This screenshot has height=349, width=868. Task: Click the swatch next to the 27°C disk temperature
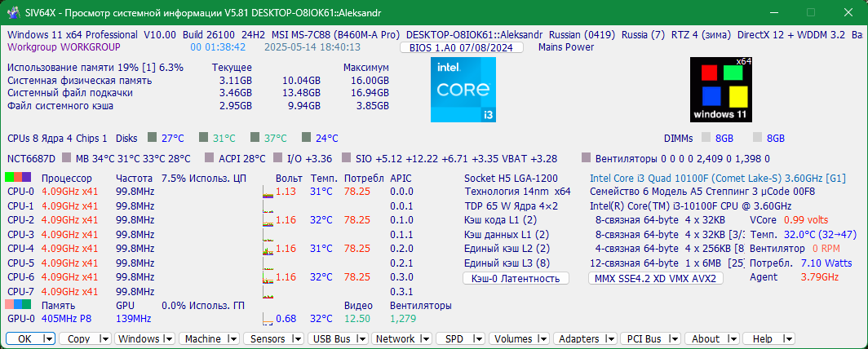pos(153,137)
